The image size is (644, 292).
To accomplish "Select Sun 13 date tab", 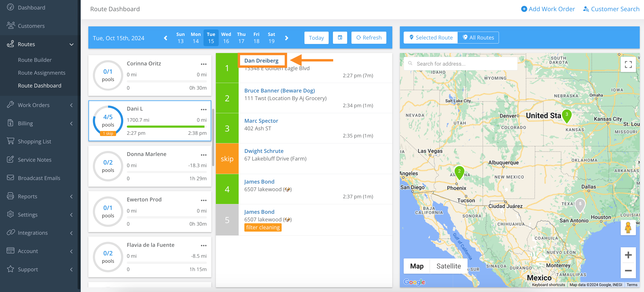I will point(180,38).
